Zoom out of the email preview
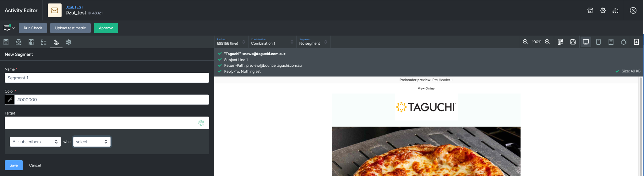 point(548,42)
